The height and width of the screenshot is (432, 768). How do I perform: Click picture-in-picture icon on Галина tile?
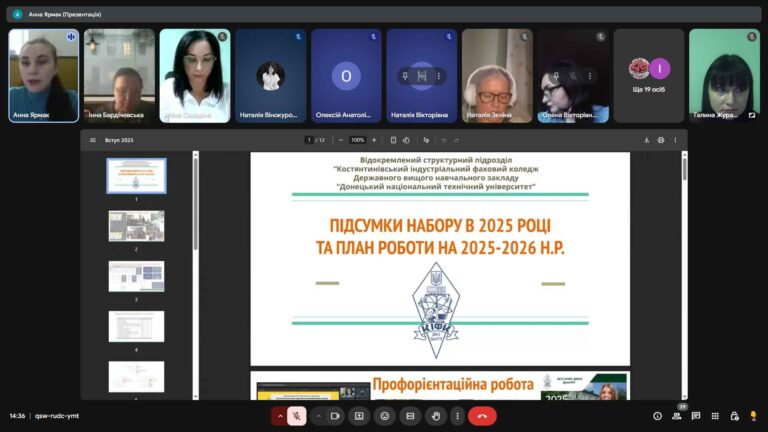752,115
